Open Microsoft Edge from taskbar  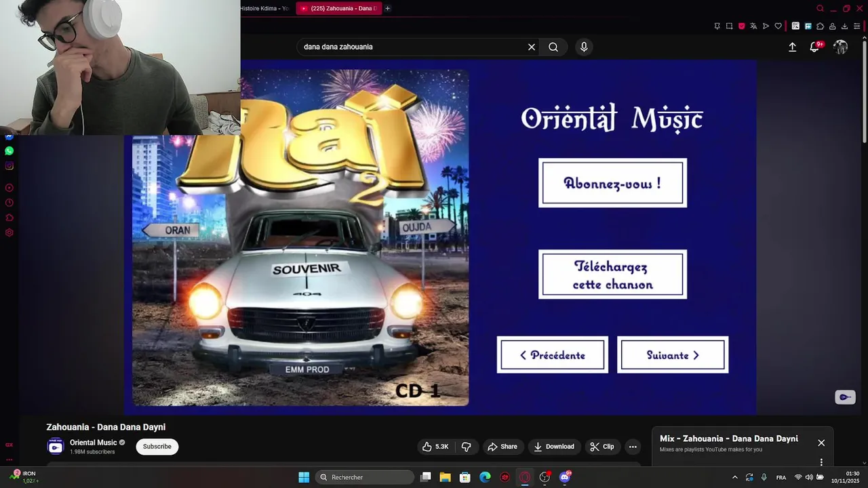tap(485, 477)
